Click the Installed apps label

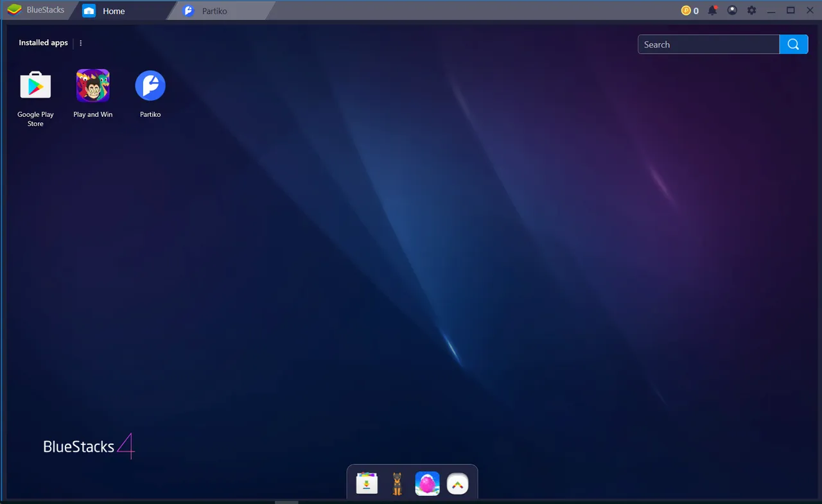click(x=43, y=43)
